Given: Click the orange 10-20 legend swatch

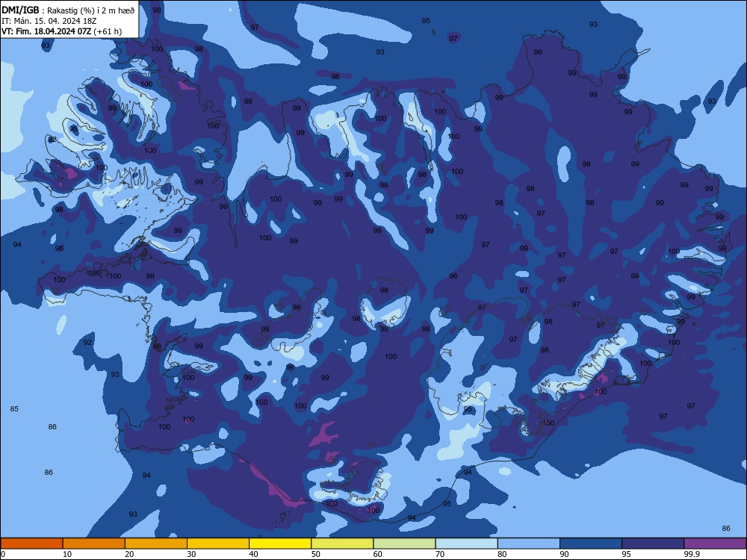Looking at the screenshot, I should click(94, 544).
